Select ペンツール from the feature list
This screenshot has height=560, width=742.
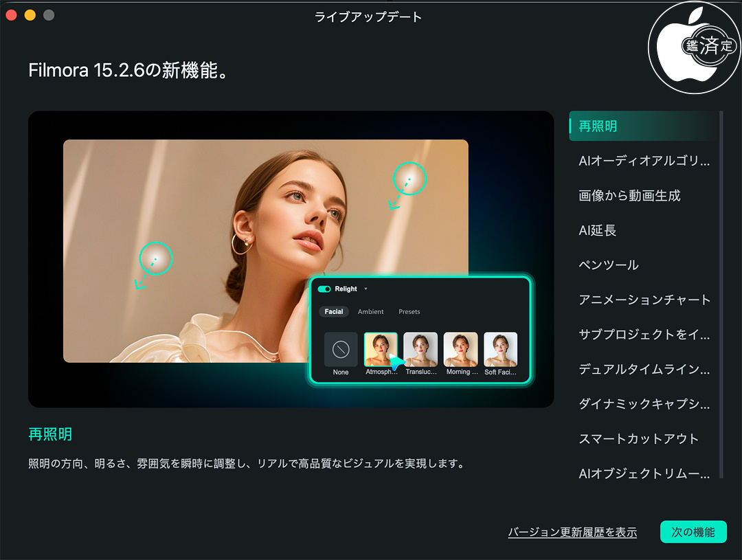pyautogui.click(x=609, y=265)
